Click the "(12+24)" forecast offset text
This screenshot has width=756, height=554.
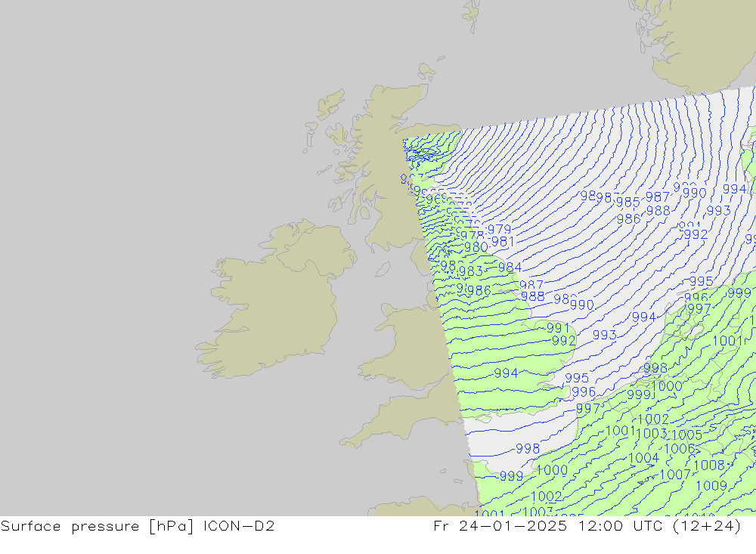(706, 526)
